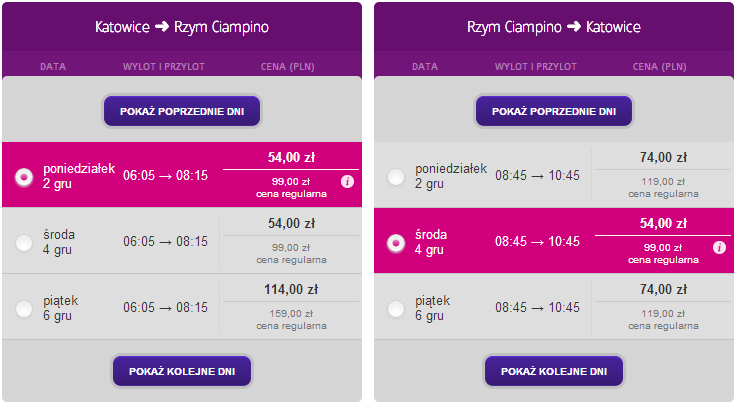Click 74,00 zł price on Monday return

[663, 157]
